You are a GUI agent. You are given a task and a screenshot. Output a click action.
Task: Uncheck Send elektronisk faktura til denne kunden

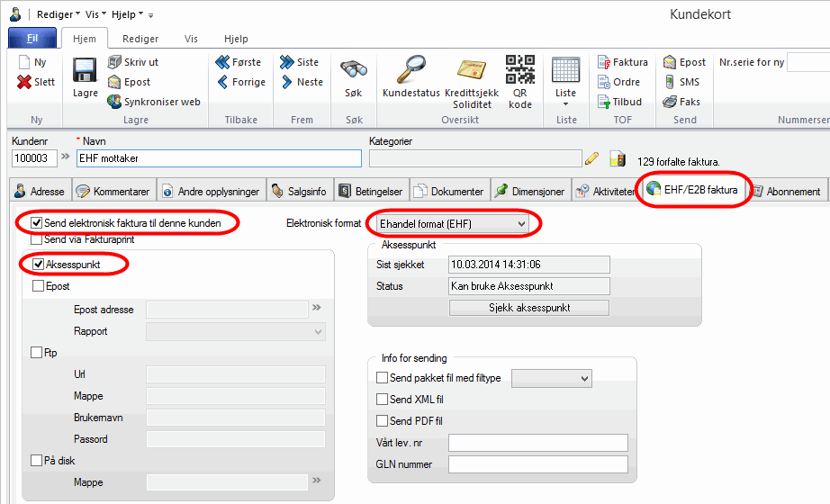(x=37, y=222)
